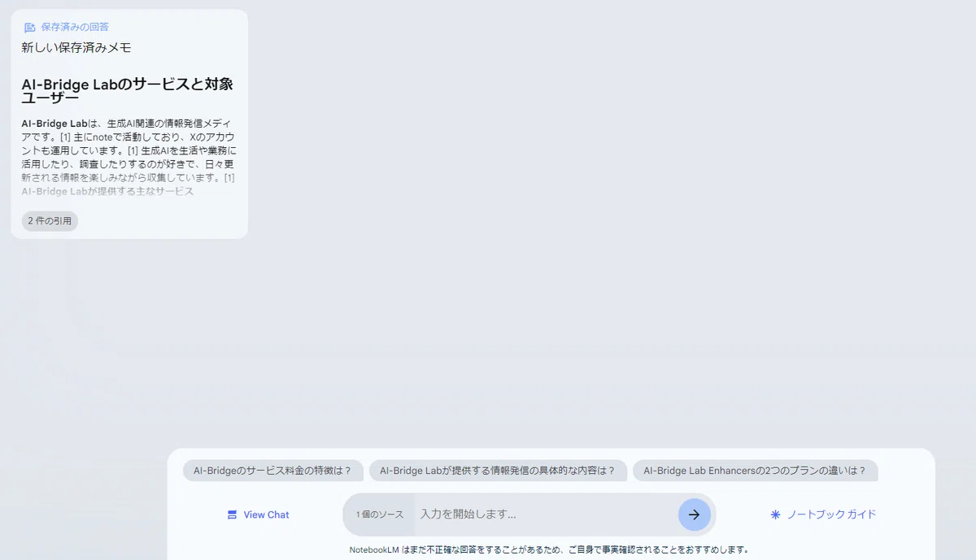Click the saved response note icon
This screenshot has height=560, width=976.
30,27
